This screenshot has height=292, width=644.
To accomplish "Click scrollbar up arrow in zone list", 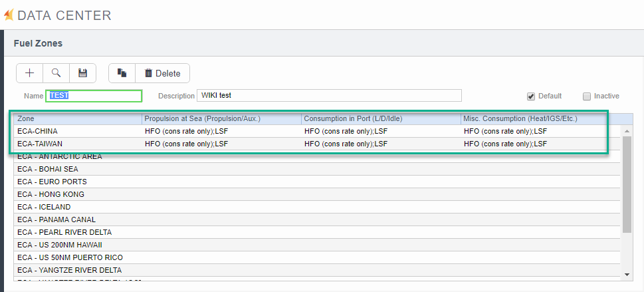I will [626, 131].
